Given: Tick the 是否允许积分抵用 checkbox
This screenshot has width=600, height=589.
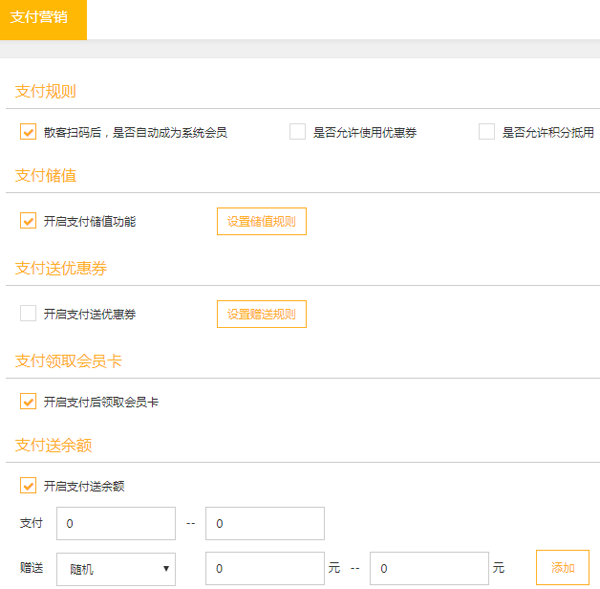Looking at the screenshot, I should click(x=487, y=132).
